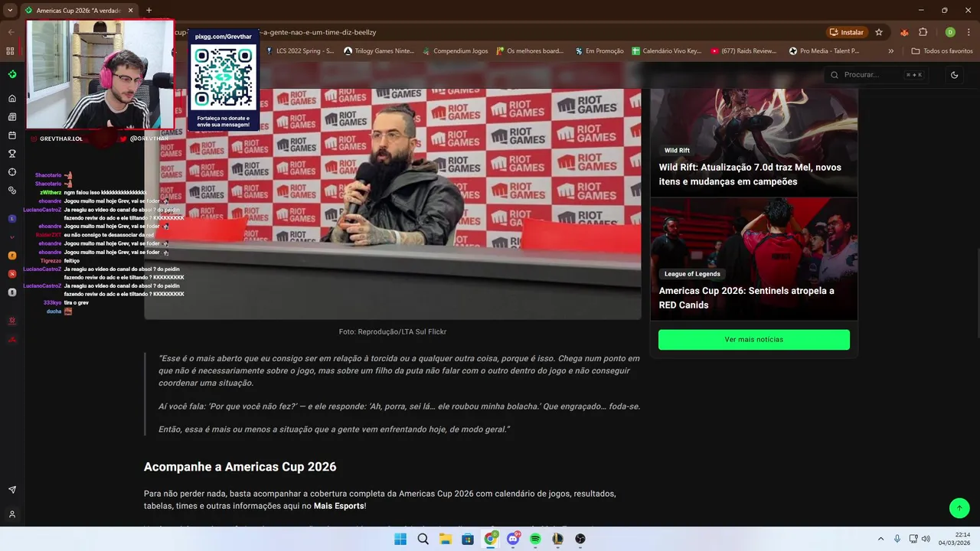Click the Ver mais notícias button

coord(754,340)
